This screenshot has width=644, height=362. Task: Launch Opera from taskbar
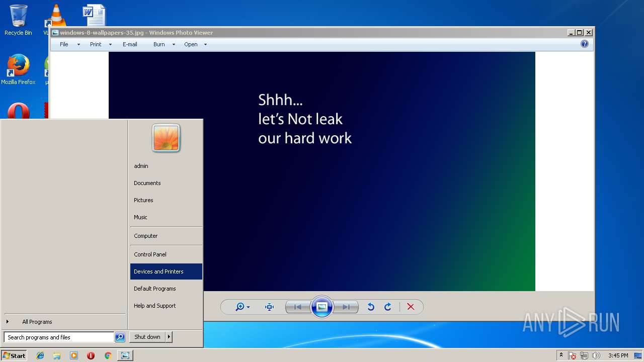91,355
